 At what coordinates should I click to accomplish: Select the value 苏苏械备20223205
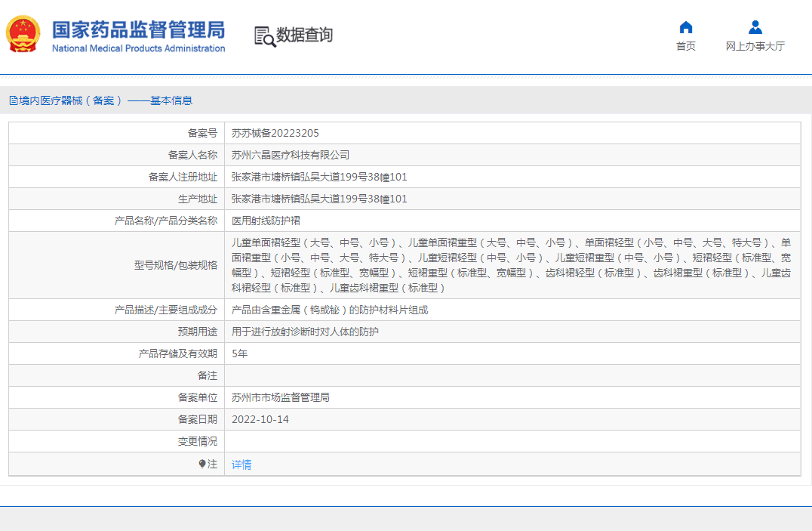(275, 133)
